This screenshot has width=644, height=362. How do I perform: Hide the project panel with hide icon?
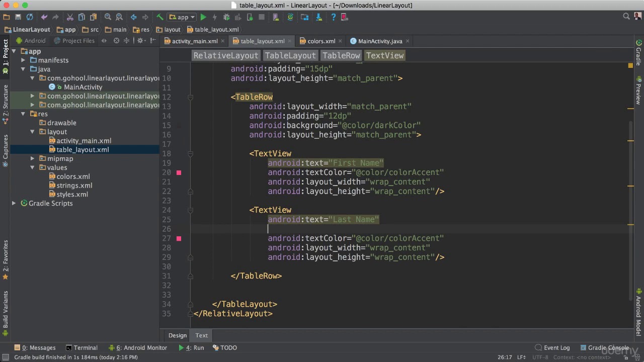(x=152, y=41)
